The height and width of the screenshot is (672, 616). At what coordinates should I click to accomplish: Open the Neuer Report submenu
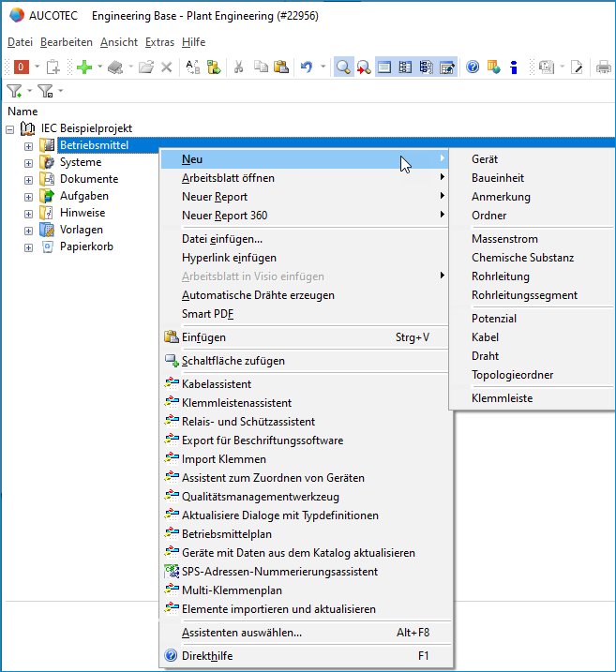[x=215, y=197]
